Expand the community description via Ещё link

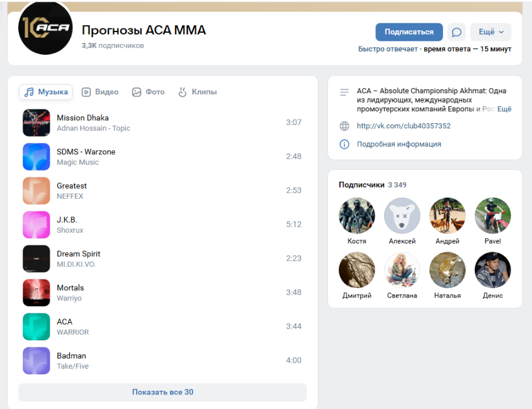pos(504,109)
